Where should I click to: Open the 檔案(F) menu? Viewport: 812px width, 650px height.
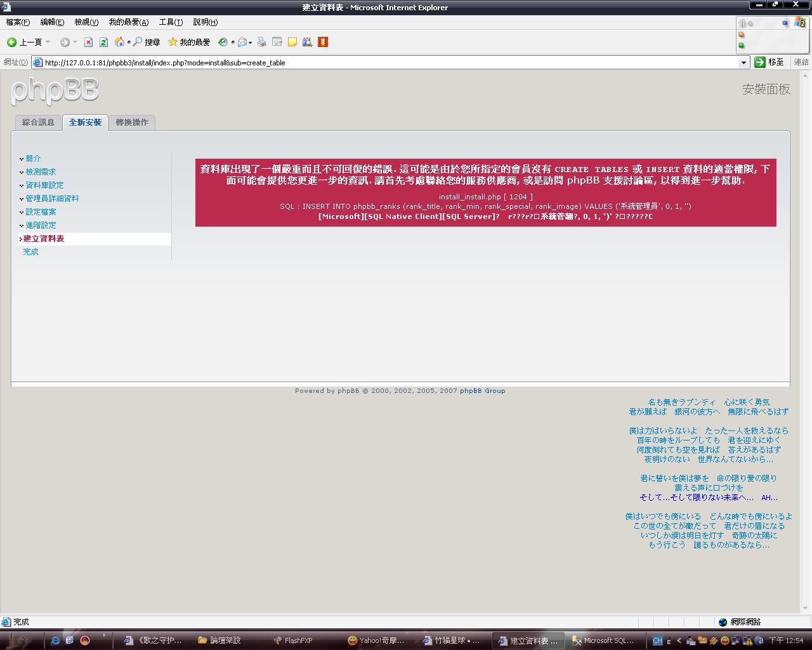click(18, 22)
